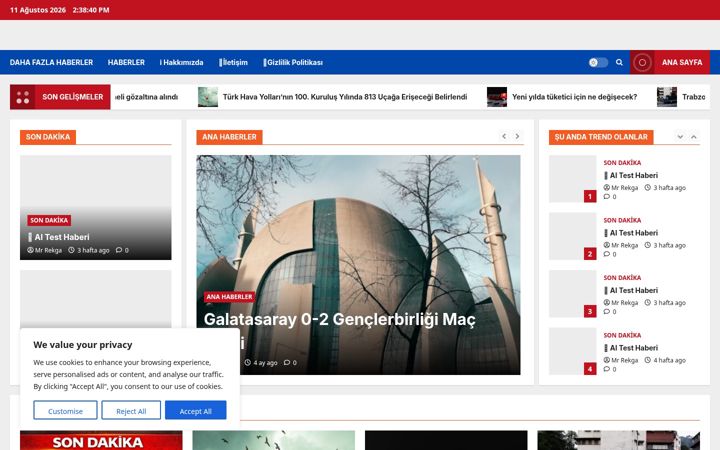Click thumbnail next to Türk Hava Yolları headline
Viewport: 720px width, 450px height.
click(208, 97)
